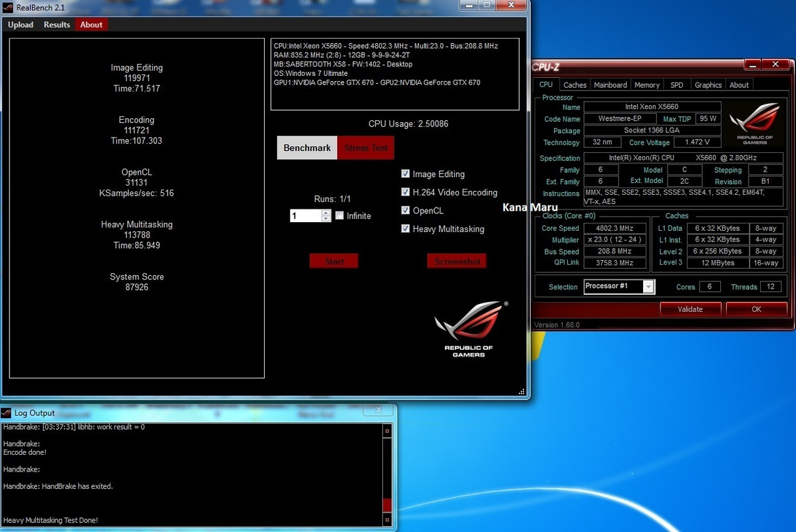The height and width of the screenshot is (532, 796).
Task: Uncheck Heavy Multitasking checkbox
Action: (405, 229)
